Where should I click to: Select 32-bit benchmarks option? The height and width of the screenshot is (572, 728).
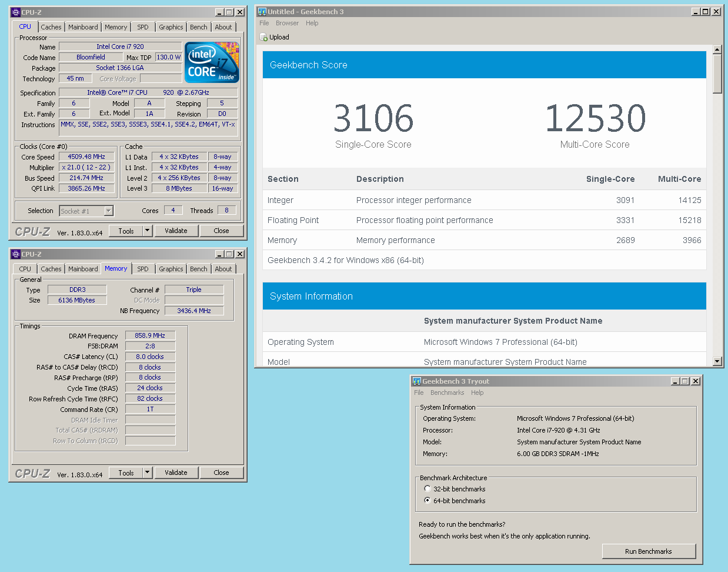pyautogui.click(x=428, y=488)
